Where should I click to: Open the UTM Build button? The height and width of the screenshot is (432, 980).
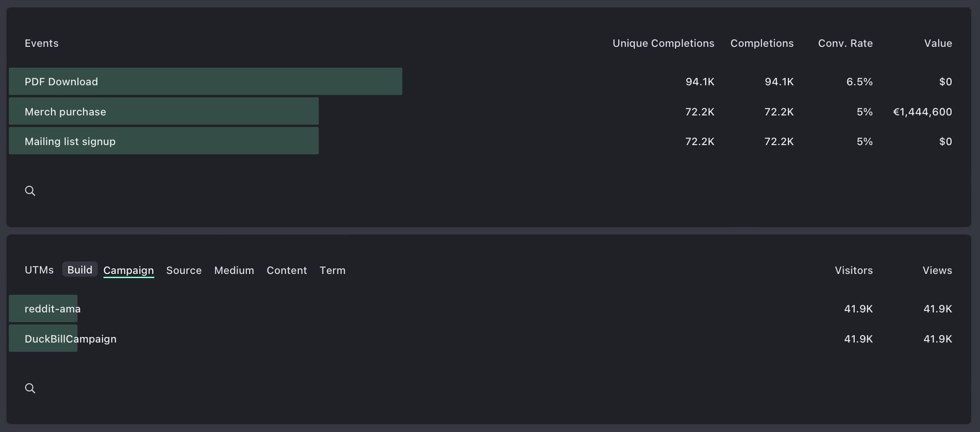coord(80,270)
